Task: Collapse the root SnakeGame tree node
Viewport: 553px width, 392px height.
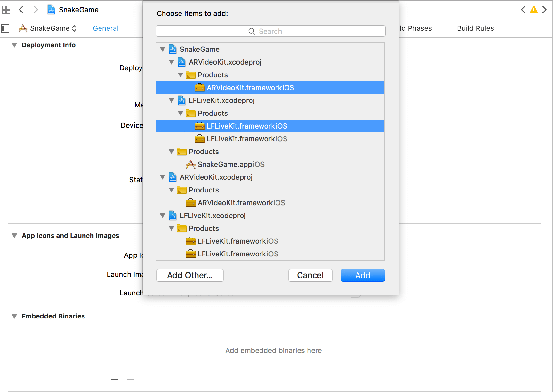Action: pyautogui.click(x=163, y=49)
